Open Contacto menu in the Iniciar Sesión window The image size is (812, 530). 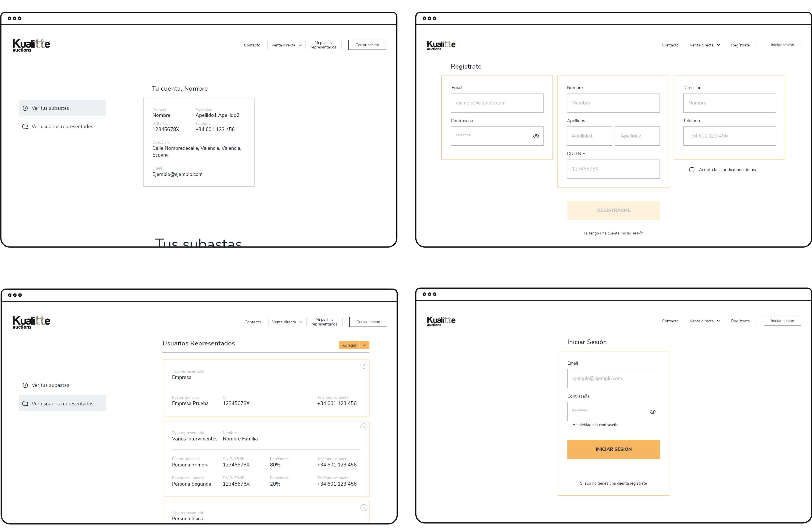pyautogui.click(x=670, y=321)
